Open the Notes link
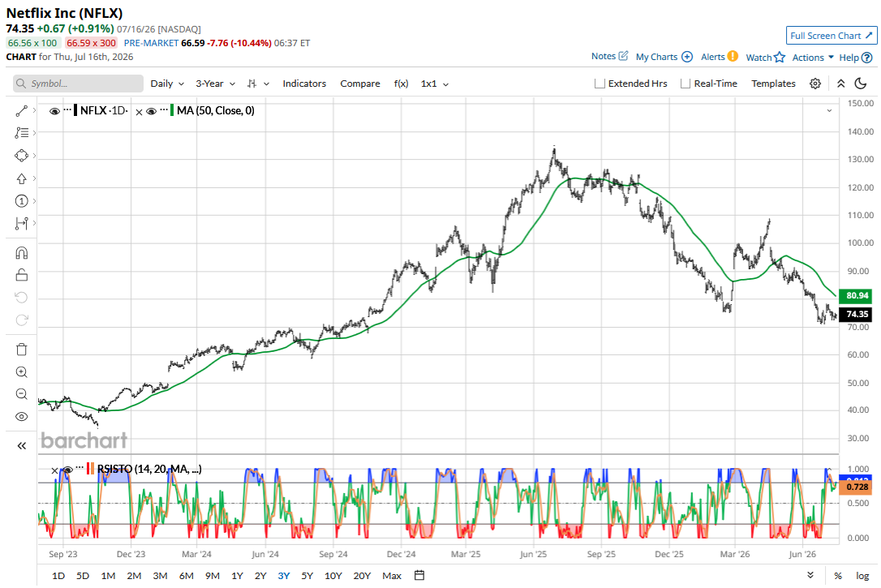 (604, 56)
